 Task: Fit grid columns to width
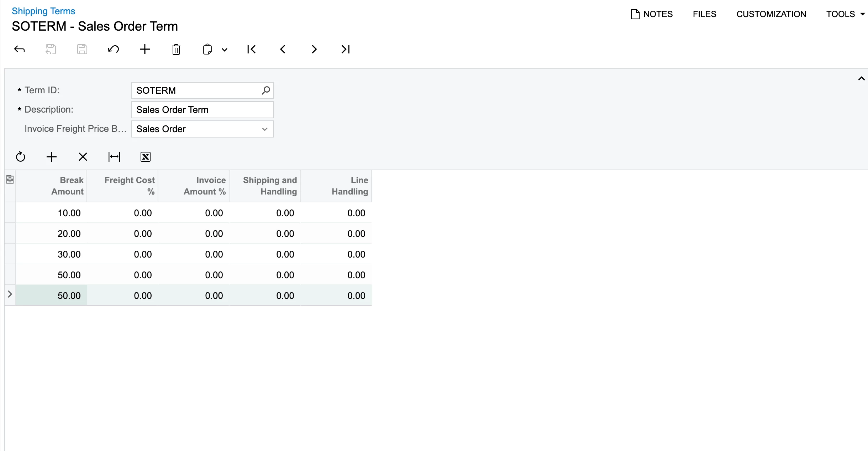114,157
